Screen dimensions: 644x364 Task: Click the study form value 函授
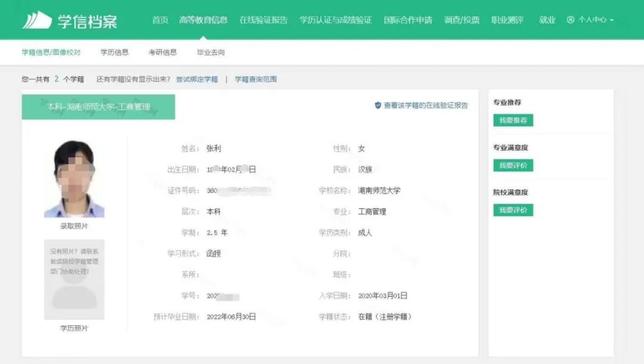pos(213,254)
